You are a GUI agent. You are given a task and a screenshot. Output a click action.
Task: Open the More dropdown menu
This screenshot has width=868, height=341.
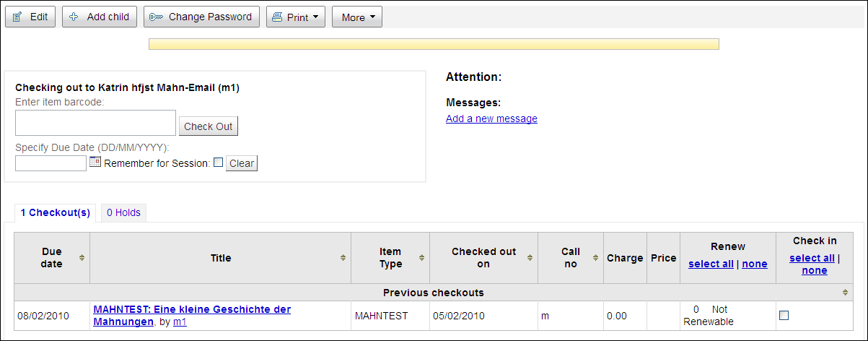pos(356,17)
